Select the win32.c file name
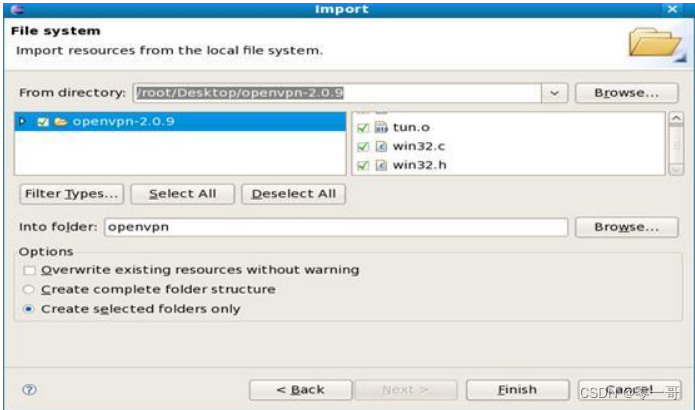The height and width of the screenshot is (410, 695). pos(419,146)
